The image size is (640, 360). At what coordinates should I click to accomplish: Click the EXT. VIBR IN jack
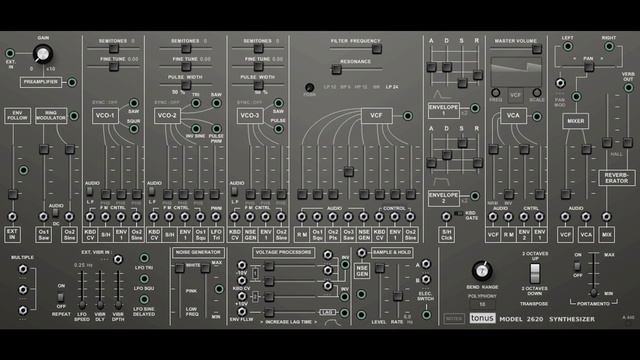pos(118,259)
